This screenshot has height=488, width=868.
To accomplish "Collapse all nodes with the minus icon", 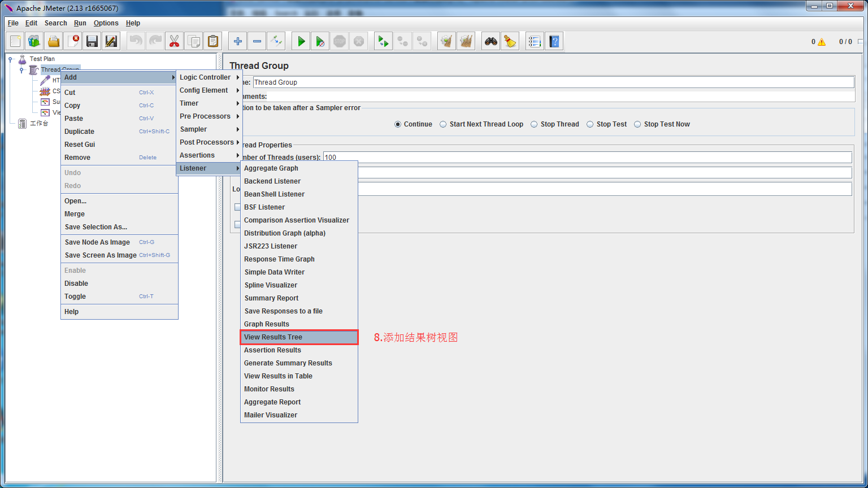I will tap(257, 41).
